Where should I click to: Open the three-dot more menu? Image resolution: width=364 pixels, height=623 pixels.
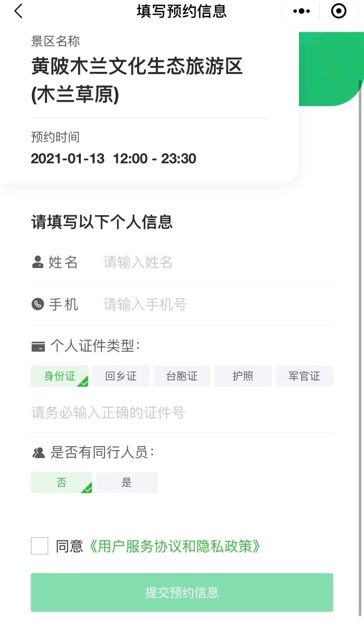coord(301,11)
